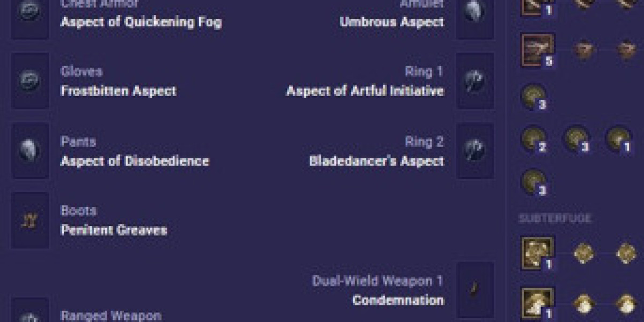Click the second Subterfuge skill node
644x322 pixels.
coord(538,303)
